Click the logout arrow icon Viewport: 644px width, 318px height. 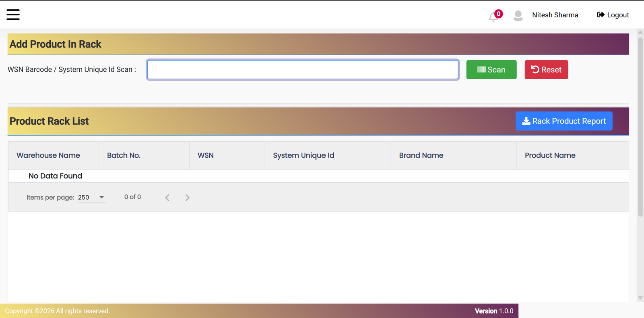(601, 15)
